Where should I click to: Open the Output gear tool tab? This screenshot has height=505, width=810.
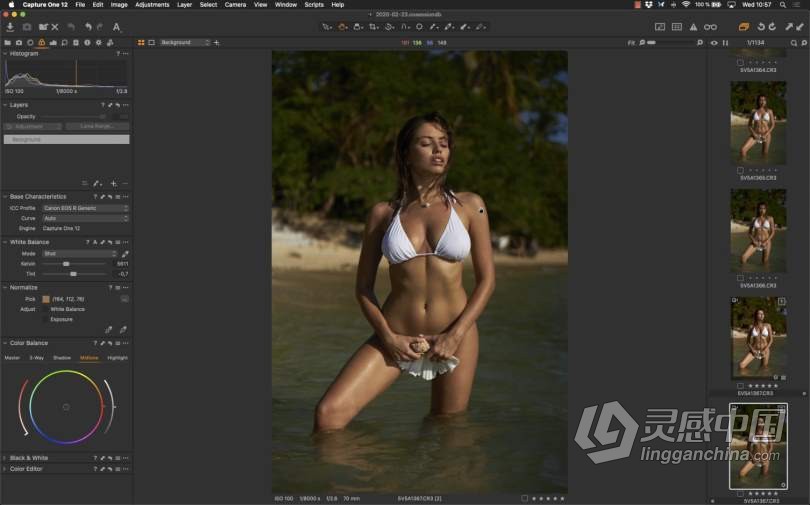(99, 43)
